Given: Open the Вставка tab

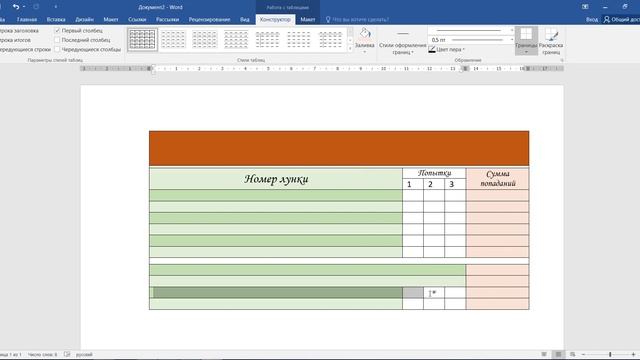Looking at the screenshot, I should click(56, 19).
